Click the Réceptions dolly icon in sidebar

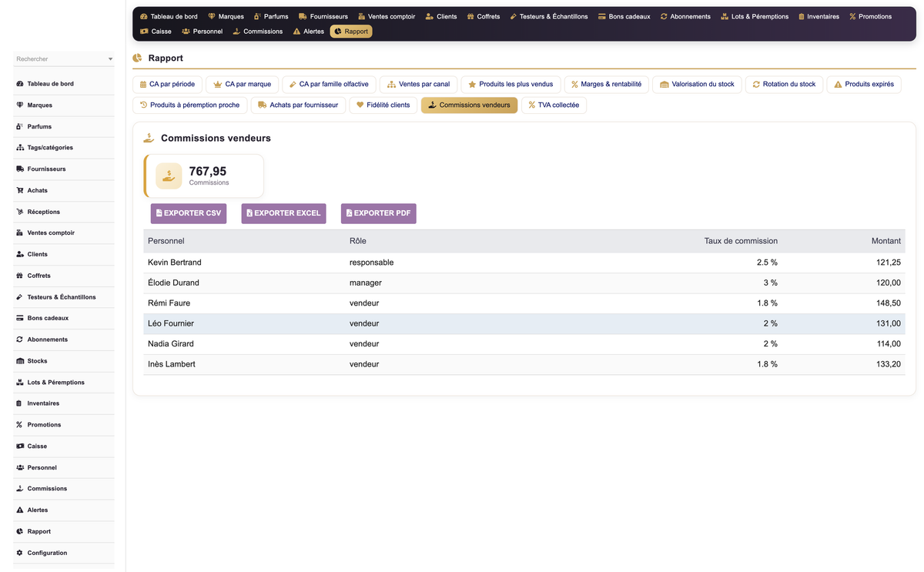(x=19, y=212)
